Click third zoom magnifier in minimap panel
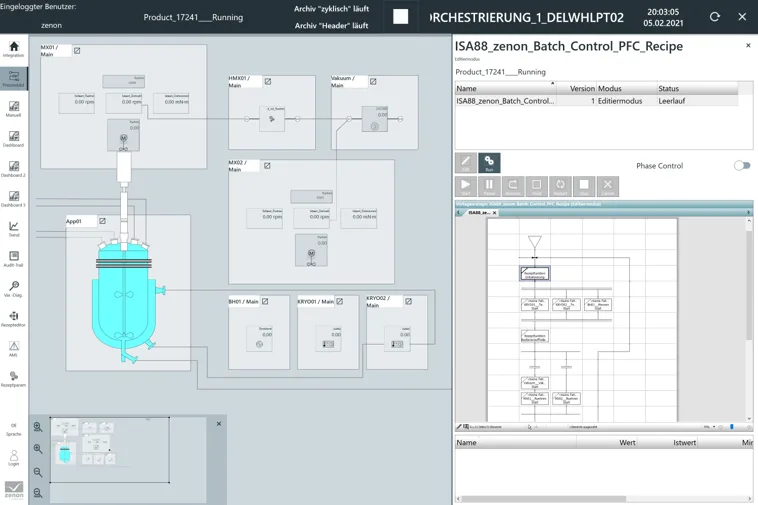 coord(38,472)
